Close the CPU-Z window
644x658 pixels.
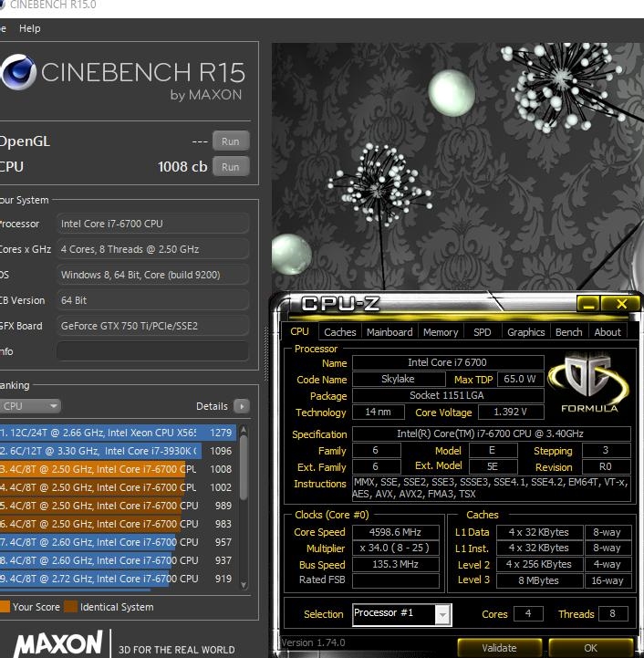[x=622, y=304]
